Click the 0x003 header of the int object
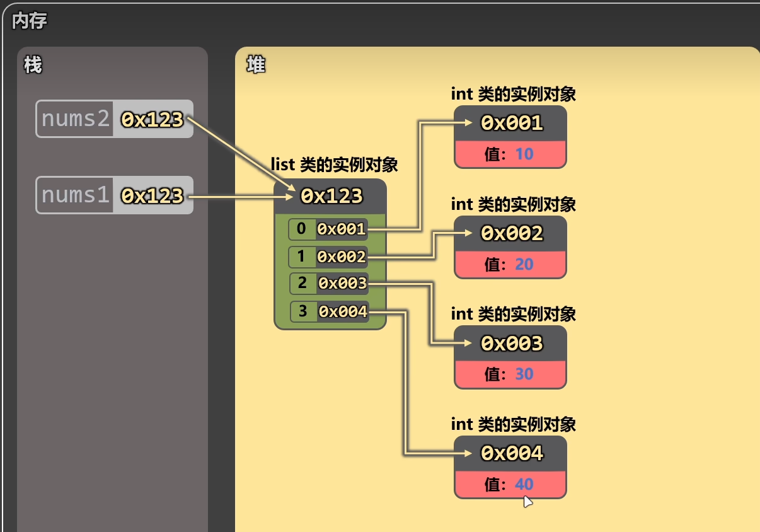 (512, 344)
